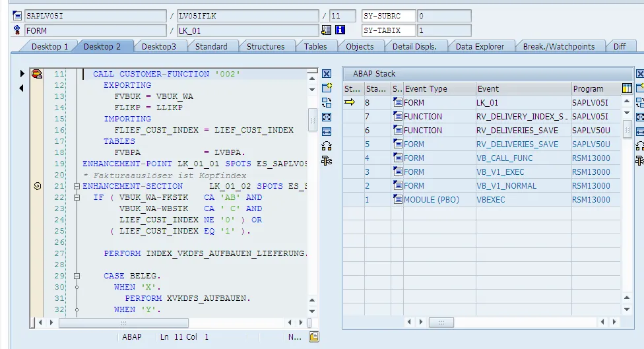This screenshot has width=644, height=349.
Task: Close the source code tool panel
Action: pos(327,74)
